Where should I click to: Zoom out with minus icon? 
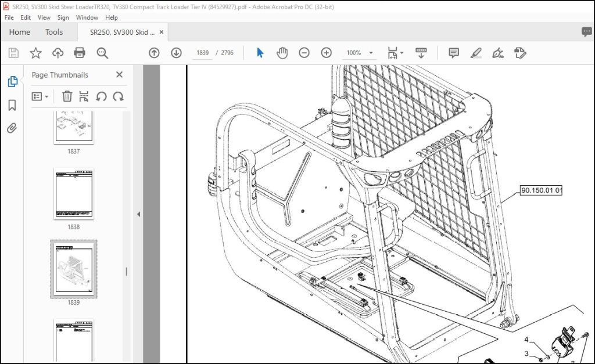[304, 53]
